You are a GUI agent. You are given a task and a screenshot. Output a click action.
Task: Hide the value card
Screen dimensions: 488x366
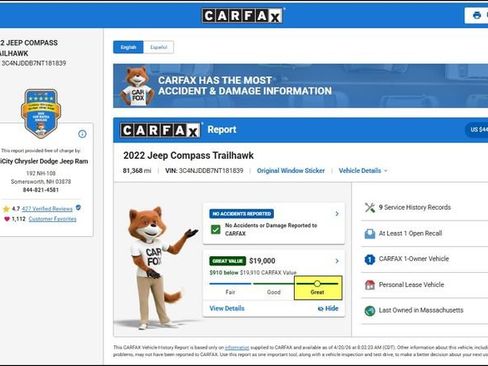328,308
